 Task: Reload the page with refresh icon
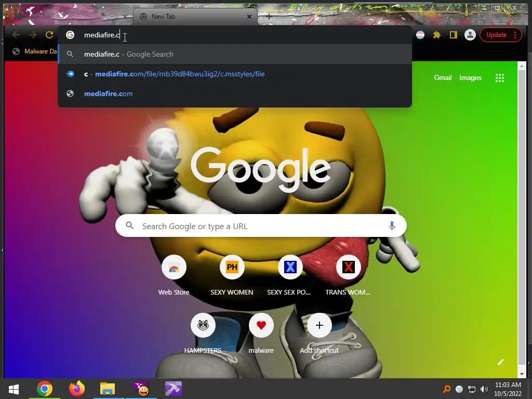click(49, 35)
